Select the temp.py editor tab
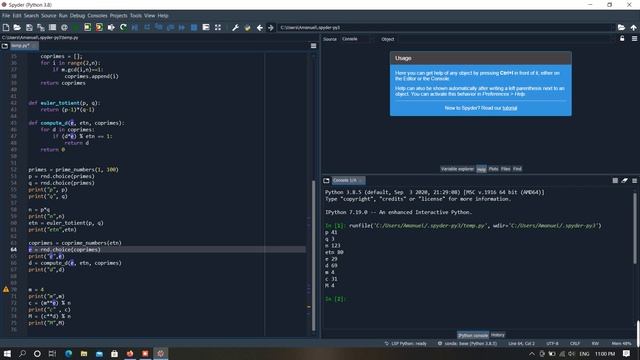This screenshot has width=640, height=360. [23, 46]
